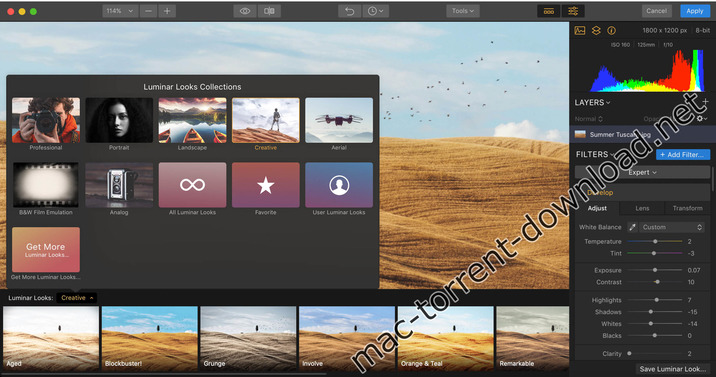
Task: Click the before/after compare icon
Action: 269,11
